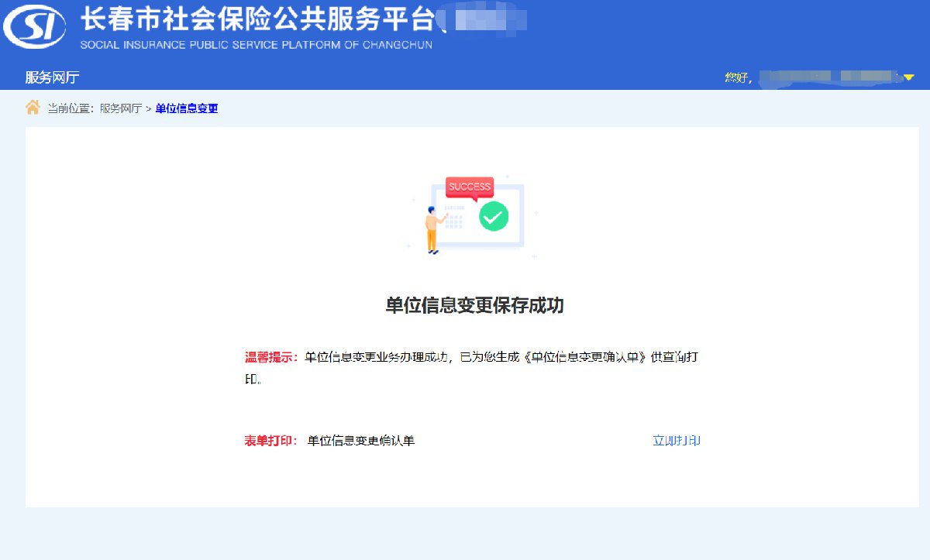930x560 pixels.
Task: Click the red SUCCESS speech bubble
Action: [x=470, y=187]
